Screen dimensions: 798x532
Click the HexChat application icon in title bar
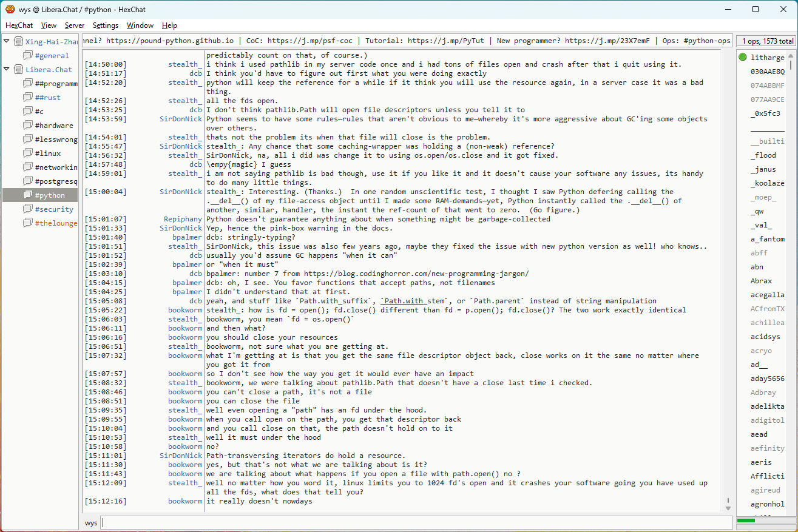10,9
